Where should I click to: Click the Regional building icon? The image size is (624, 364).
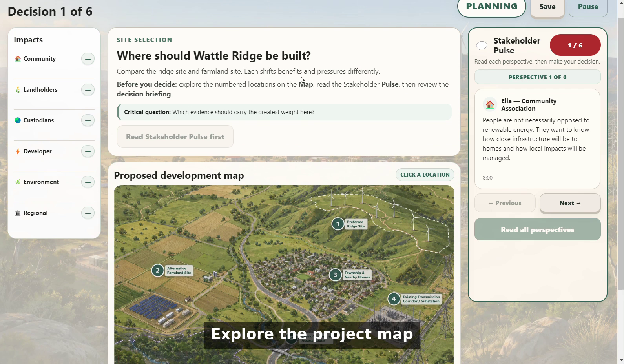18,213
